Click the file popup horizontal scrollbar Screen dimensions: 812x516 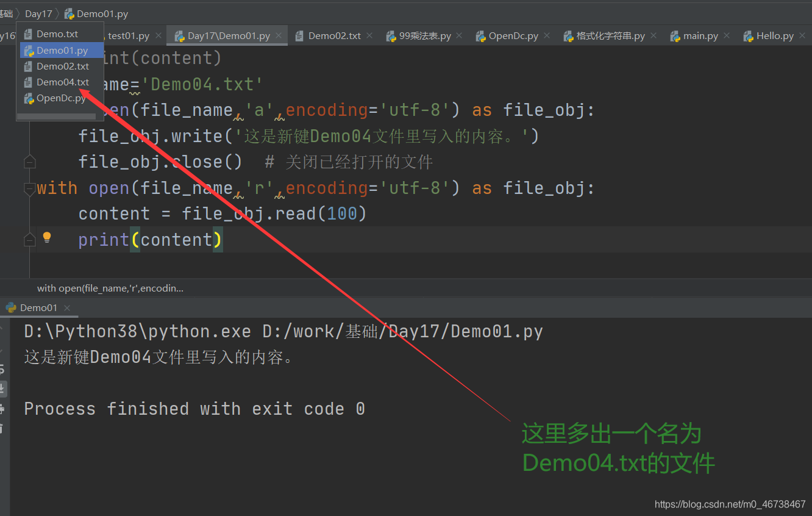click(56, 116)
